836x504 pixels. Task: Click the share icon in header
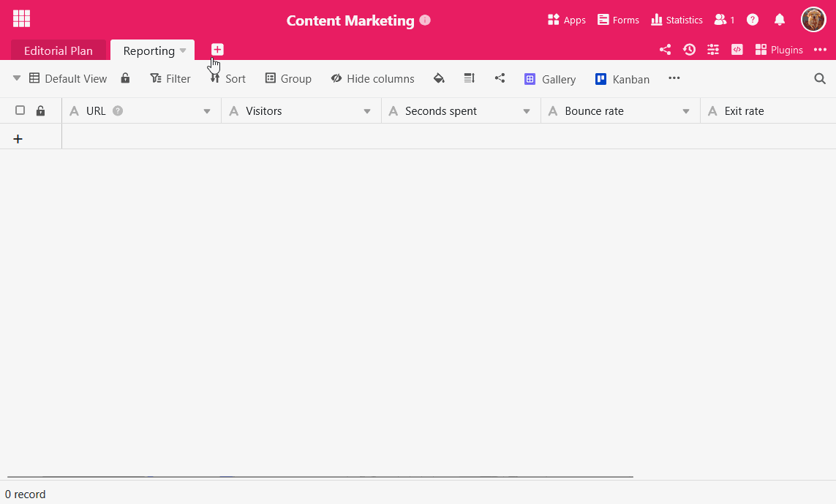pyautogui.click(x=665, y=50)
